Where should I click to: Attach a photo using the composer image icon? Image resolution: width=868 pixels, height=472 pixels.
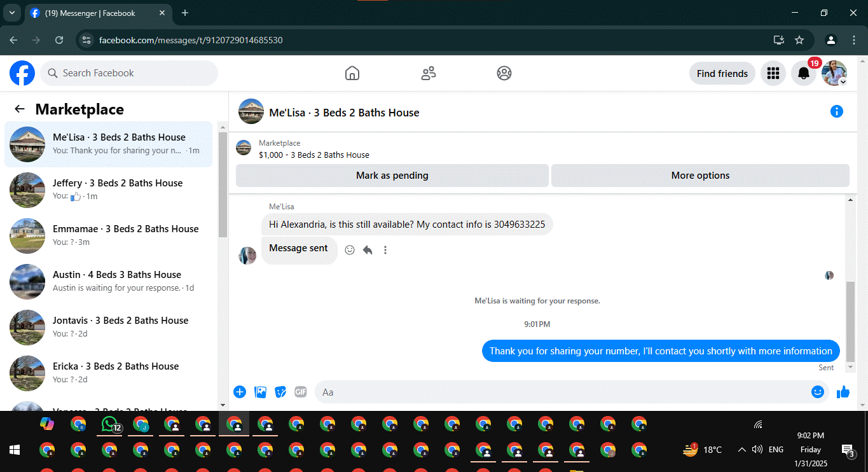click(x=260, y=392)
